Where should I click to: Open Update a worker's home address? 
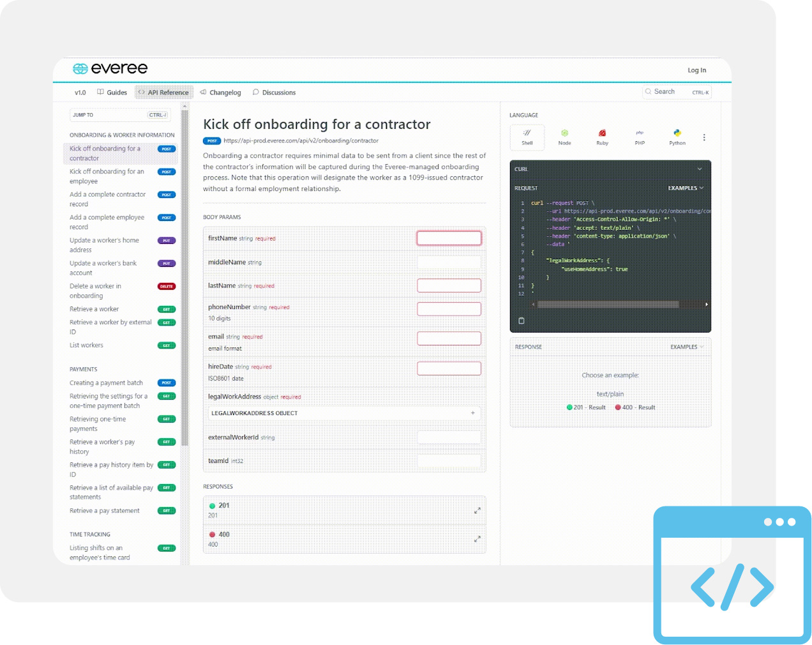(x=121, y=245)
